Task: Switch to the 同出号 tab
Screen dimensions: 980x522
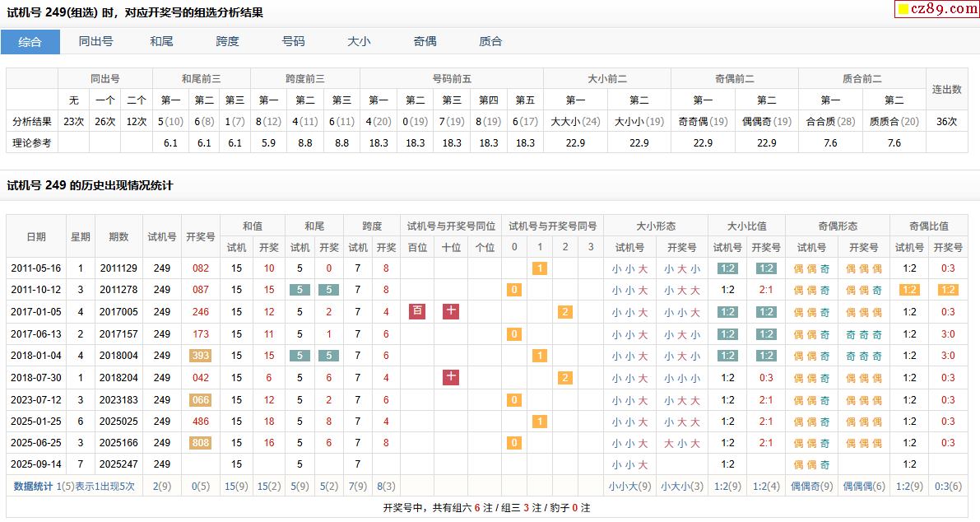Action: tap(95, 42)
